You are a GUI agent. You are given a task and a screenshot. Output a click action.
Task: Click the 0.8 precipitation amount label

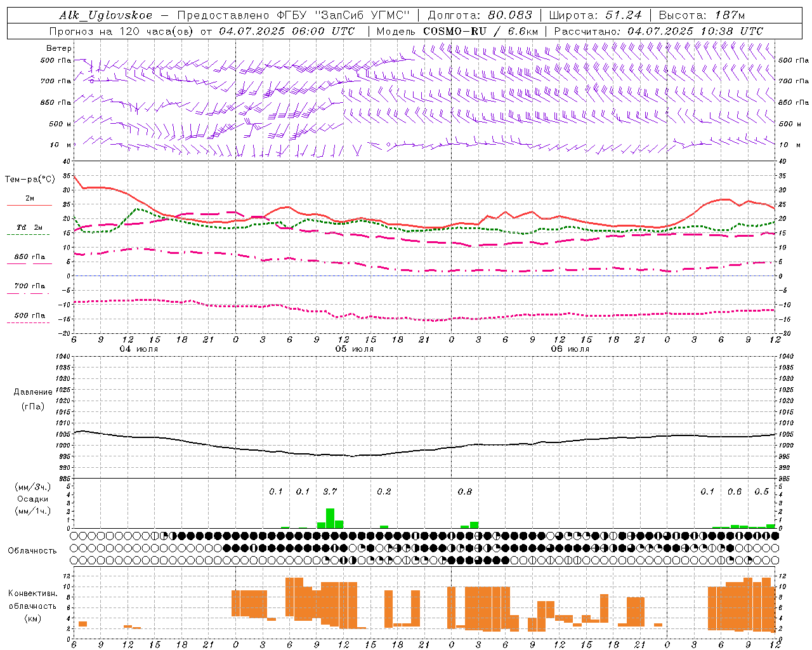(x=465, y=491)
